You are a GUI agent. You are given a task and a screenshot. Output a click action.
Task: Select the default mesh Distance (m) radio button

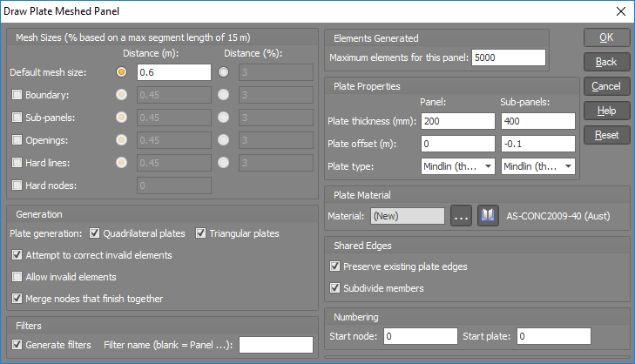pyautogui.click(x=121, y=72)
